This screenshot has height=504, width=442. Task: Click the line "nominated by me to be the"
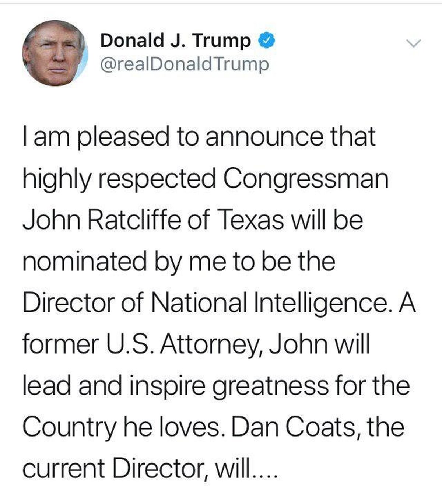click(179, 261)
